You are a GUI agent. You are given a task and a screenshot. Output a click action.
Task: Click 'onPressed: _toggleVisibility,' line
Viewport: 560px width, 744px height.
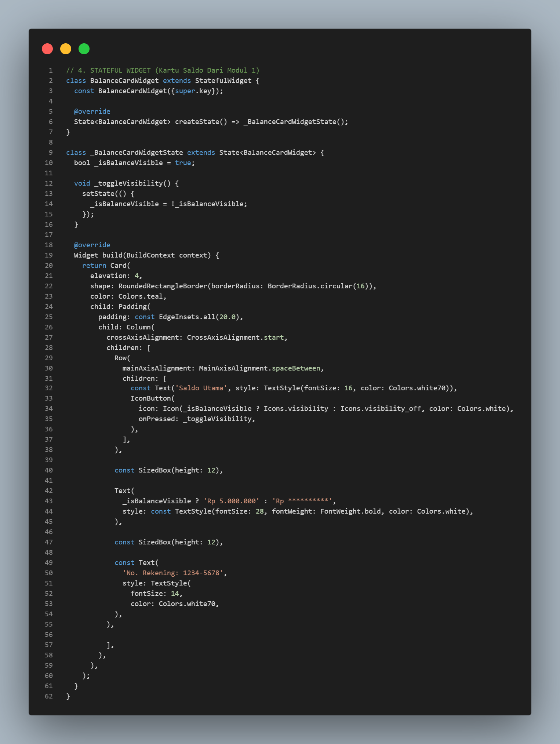pos(197,419)
